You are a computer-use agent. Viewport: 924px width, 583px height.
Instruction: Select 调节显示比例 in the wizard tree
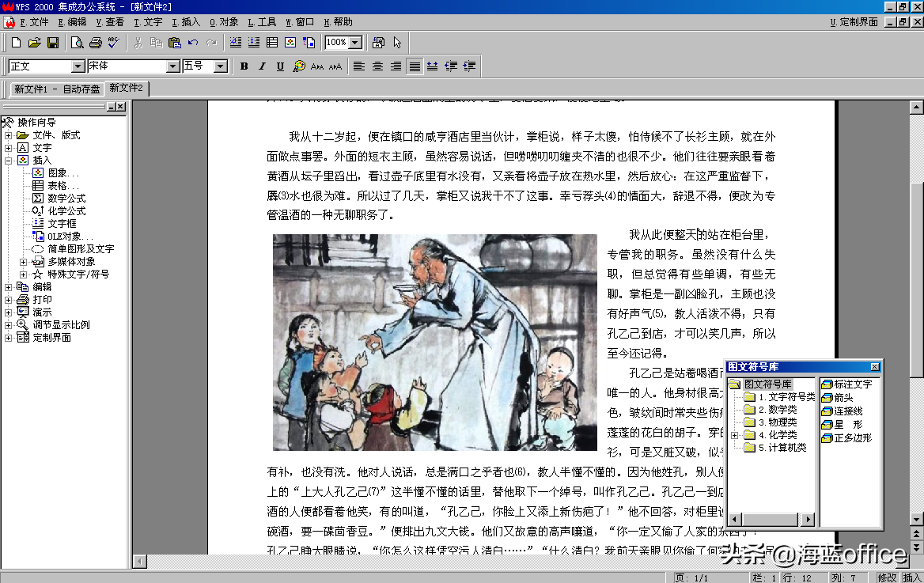click(61, 325)
